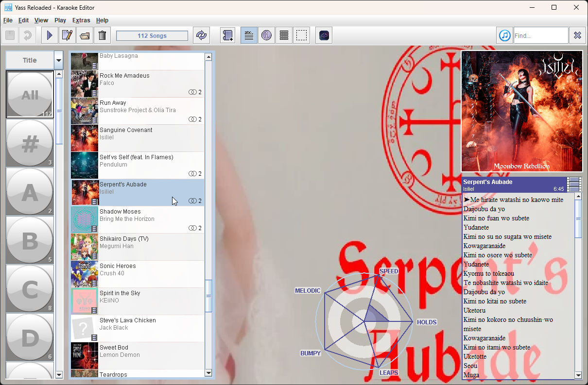Click the trash can delete icon
The width and height of the screenshot is (588, 385).
[x=102, y=35]
